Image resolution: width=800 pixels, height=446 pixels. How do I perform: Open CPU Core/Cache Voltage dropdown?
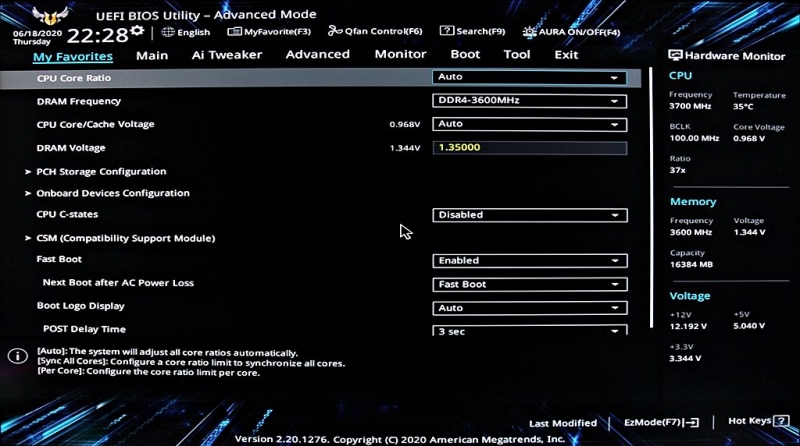point(529,124)
